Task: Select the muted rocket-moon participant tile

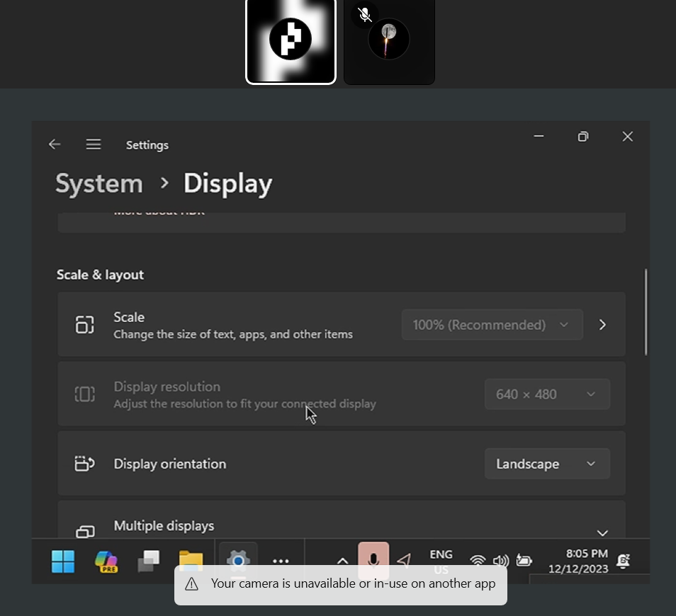Action: pos(389,42)
